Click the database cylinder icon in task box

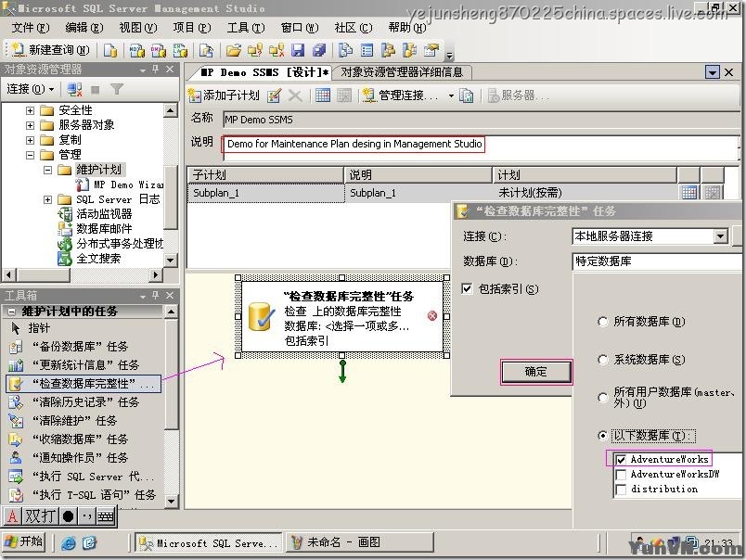pos(262,317)
